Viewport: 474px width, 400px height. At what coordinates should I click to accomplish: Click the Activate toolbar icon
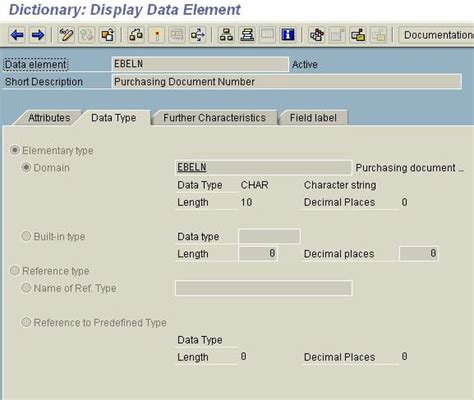click(157, 35)
